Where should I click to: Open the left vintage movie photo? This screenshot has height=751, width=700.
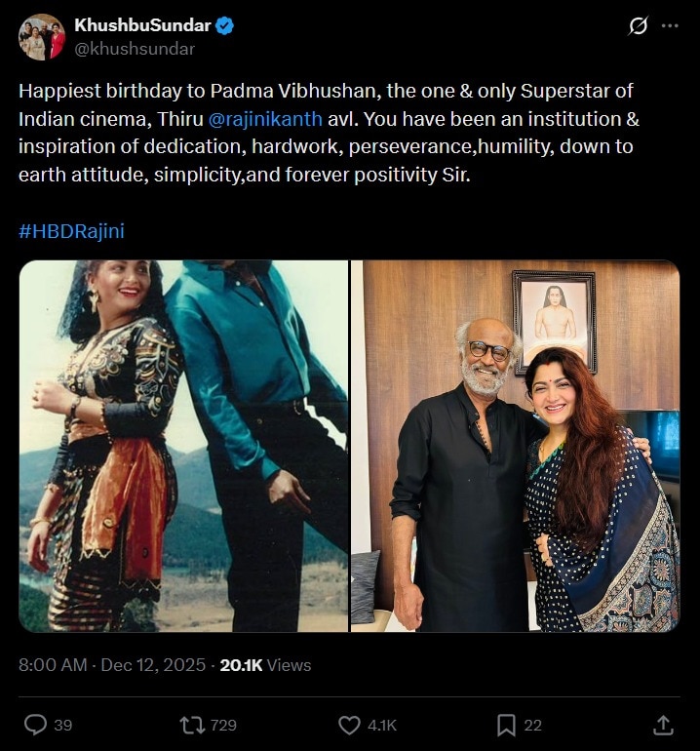click(x=183, y=446)
